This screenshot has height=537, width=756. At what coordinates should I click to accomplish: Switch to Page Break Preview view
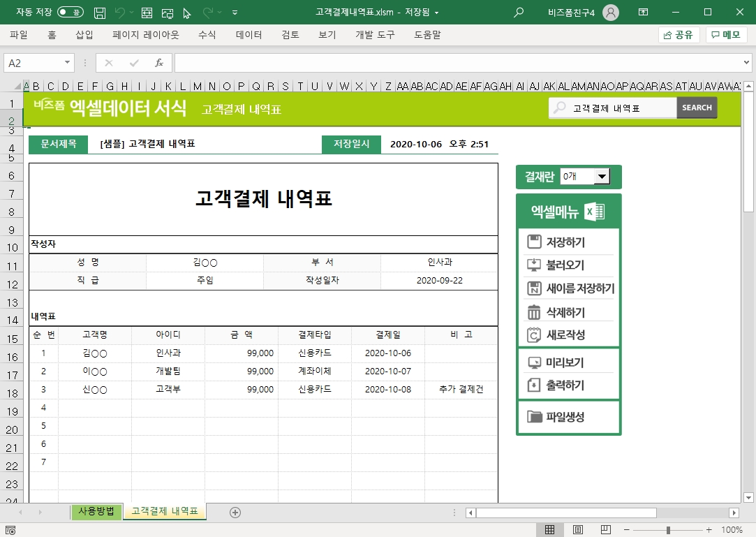coord(605,530)
